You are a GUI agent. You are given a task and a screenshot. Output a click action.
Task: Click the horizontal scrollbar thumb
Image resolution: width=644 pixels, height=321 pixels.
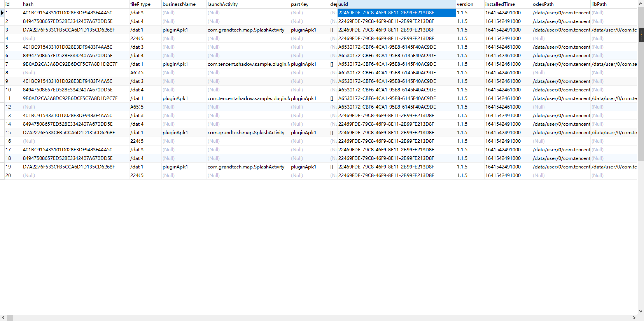[10, 318]
